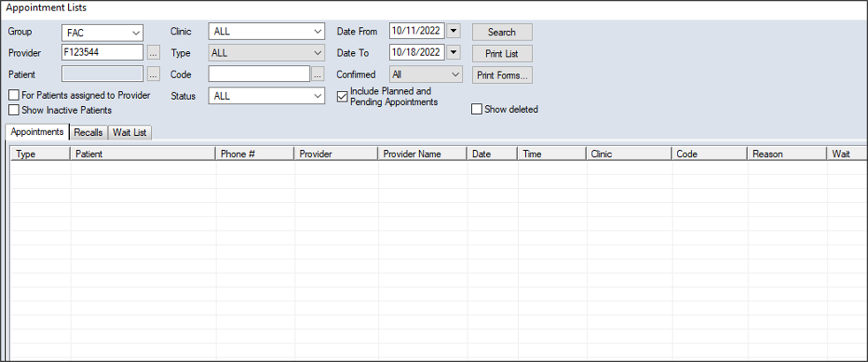
Task: Uncheck Include Planned and Pending Appointments
Action: click(343, 96)
